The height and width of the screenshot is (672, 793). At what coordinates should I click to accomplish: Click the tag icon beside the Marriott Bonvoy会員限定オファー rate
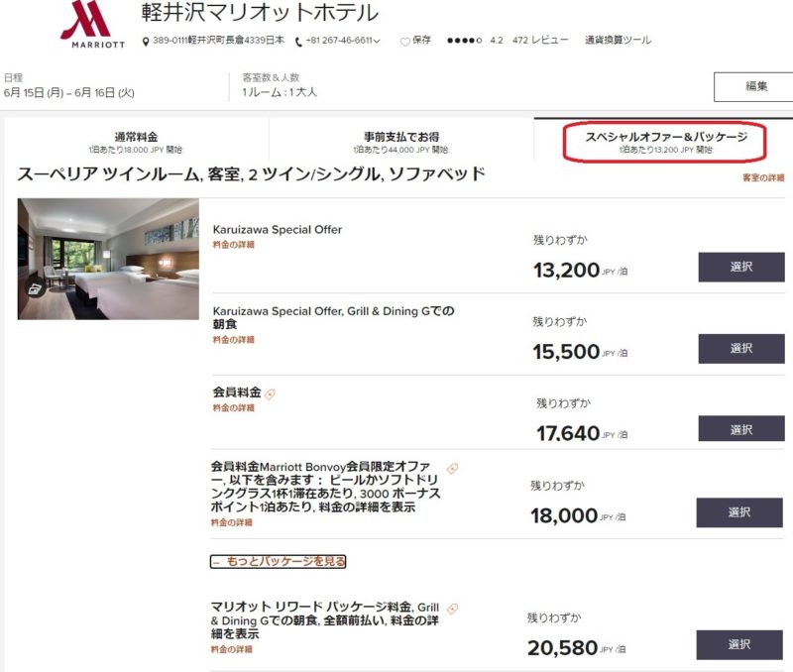pyautogui.click(x=453, y=468)
